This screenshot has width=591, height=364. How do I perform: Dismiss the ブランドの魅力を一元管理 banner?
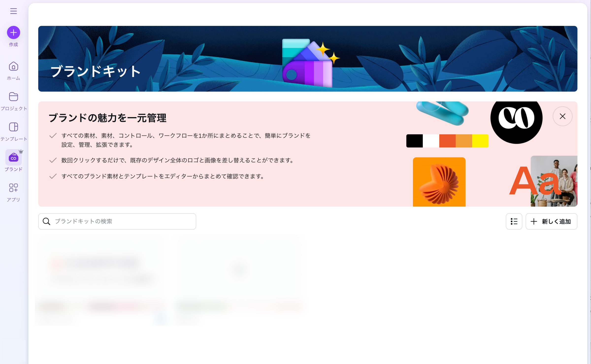(562, 116)
